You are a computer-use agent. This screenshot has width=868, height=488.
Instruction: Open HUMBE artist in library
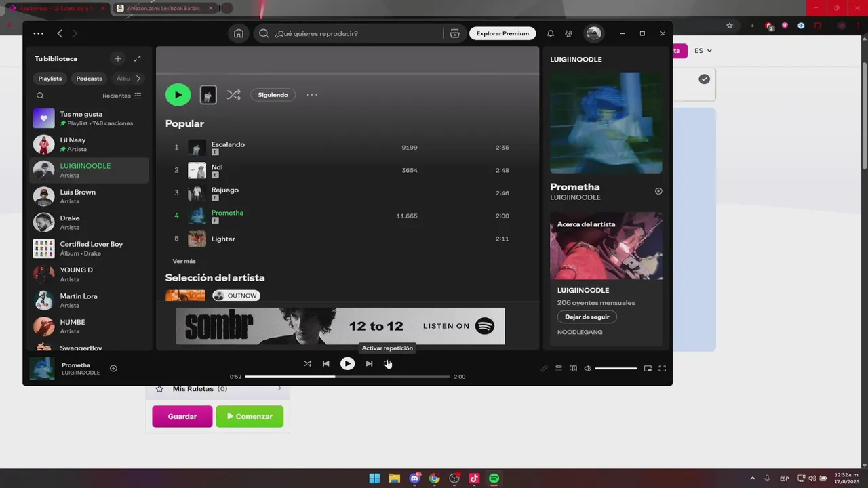pos(89,327)
